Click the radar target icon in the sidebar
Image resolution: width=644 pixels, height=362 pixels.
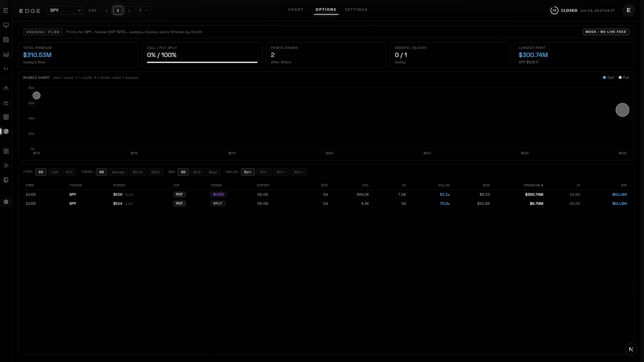(6, 131)
